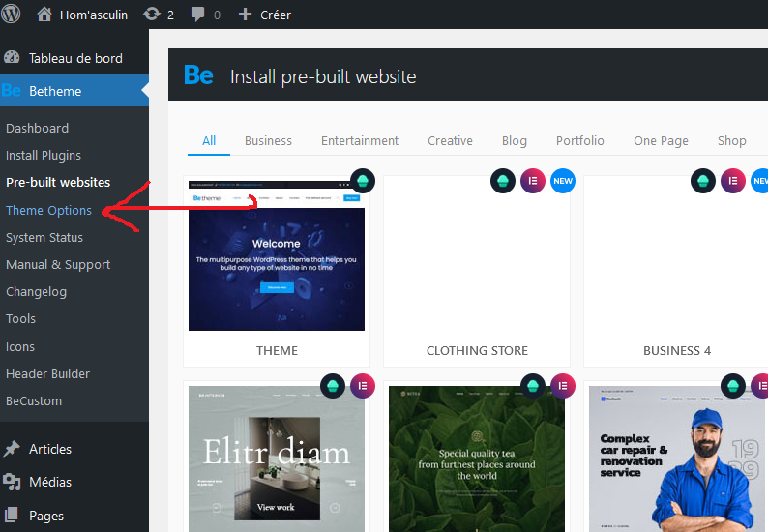Click the Médias media icon

pyautogui.click(x=12, y=482)
